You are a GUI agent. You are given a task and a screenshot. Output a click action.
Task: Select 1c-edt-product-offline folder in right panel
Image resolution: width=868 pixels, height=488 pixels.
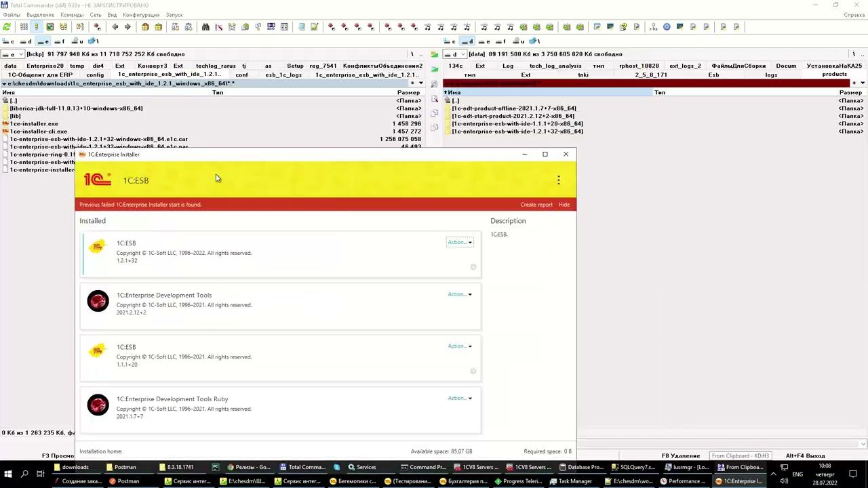514,108
